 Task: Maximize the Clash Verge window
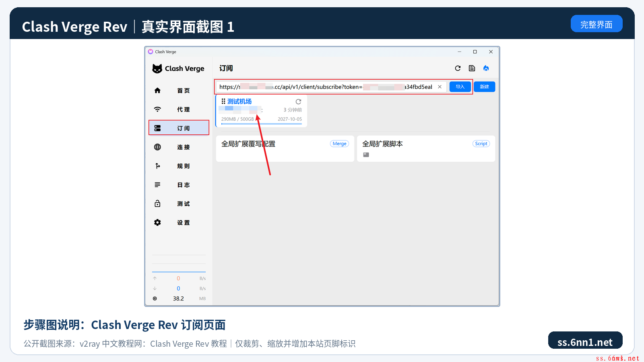(475, 52)
